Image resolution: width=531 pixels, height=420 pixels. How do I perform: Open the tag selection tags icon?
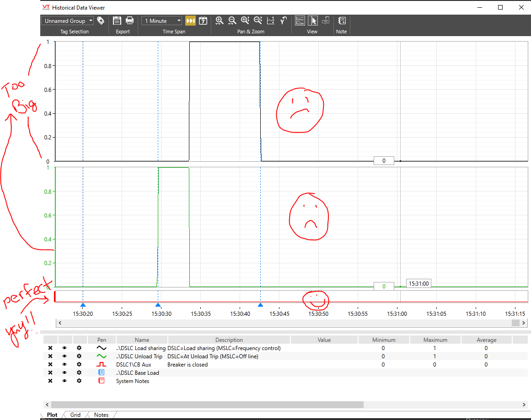(x=101, y=21)
